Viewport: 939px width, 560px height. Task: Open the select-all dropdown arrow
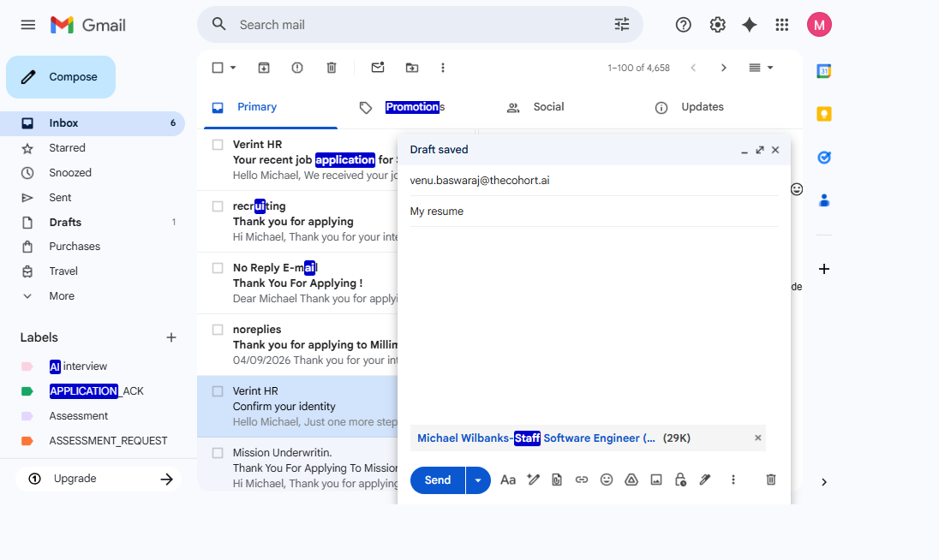point(233,68)
